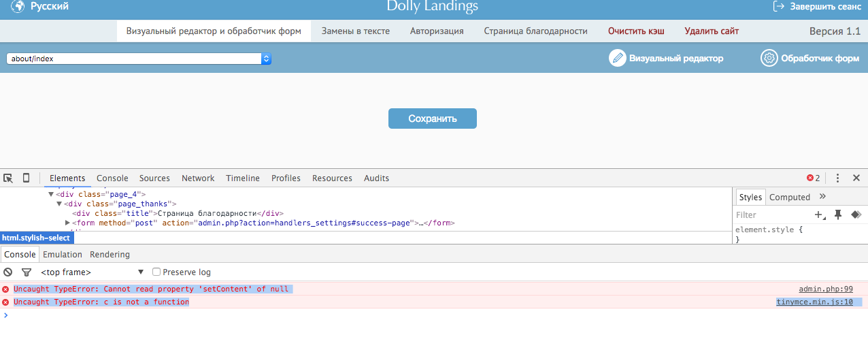Image resolution: width=868 pixels, height=348 pixels.
Task: Open the admin.php:99 source link
Action: click(x=825, y=289)
